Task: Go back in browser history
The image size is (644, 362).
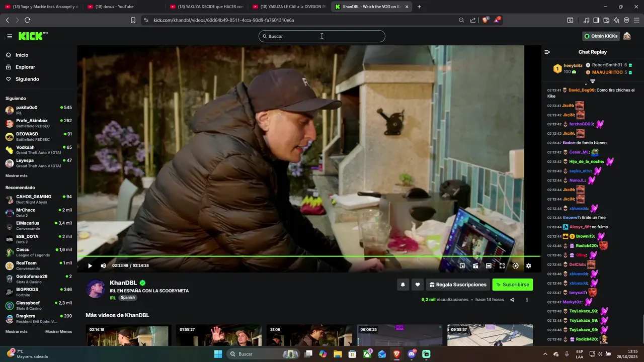Action: [7, 20]
